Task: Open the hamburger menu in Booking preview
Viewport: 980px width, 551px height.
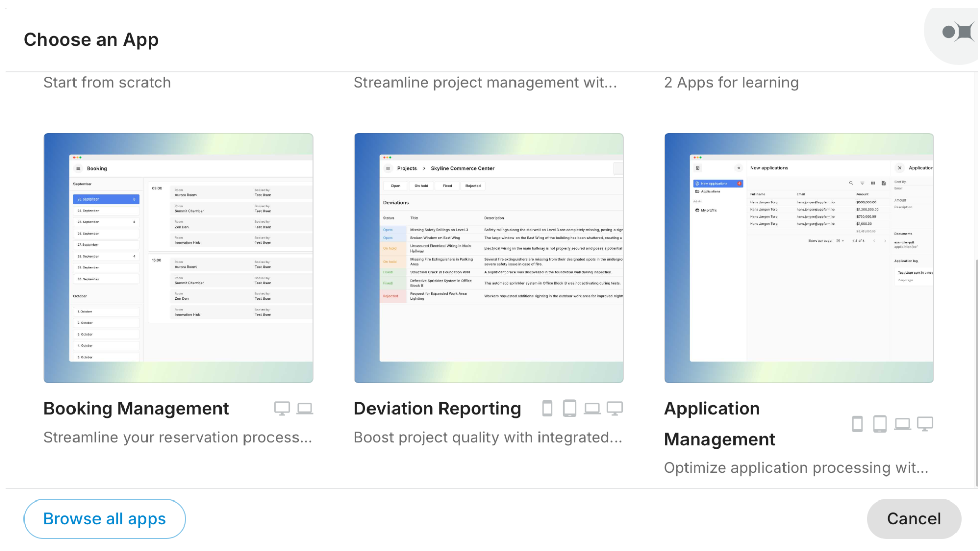Action: click(78, 168)
